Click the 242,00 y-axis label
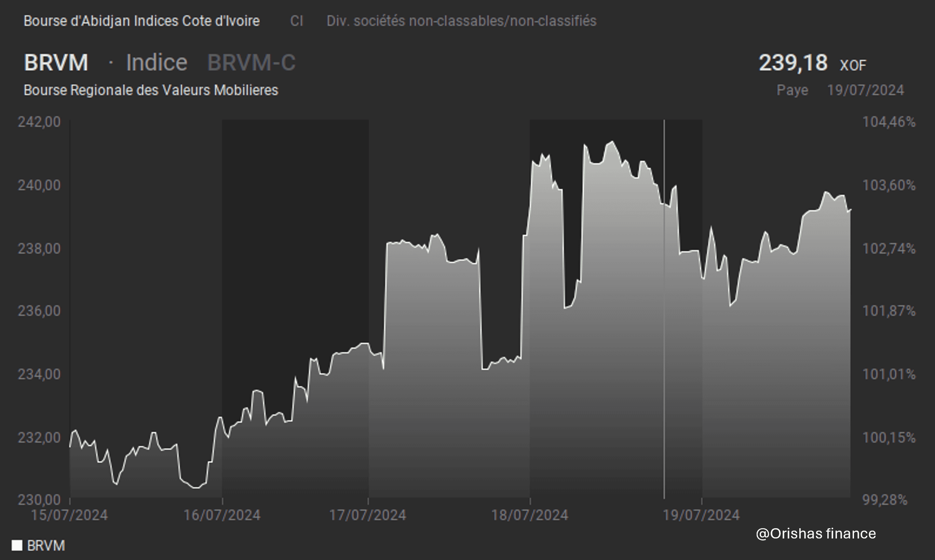Screen dimensions: 935x560 click(x=39, y=122)
